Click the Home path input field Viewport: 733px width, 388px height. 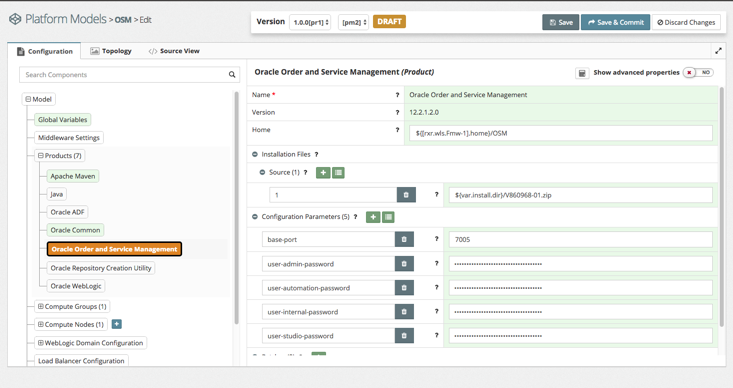click(561, 133)
